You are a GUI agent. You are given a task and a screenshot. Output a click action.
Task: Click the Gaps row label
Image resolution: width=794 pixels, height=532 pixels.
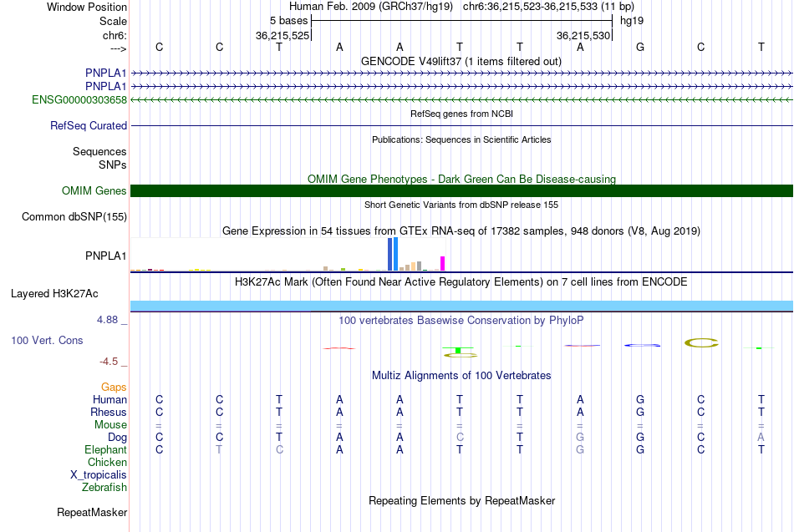tap(114, 388)
